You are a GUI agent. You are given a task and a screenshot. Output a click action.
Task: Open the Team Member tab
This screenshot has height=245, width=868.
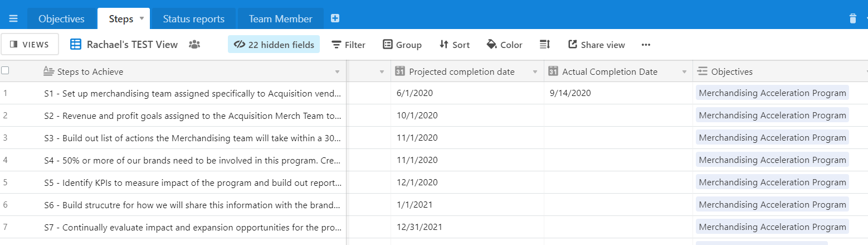[280, 19]
